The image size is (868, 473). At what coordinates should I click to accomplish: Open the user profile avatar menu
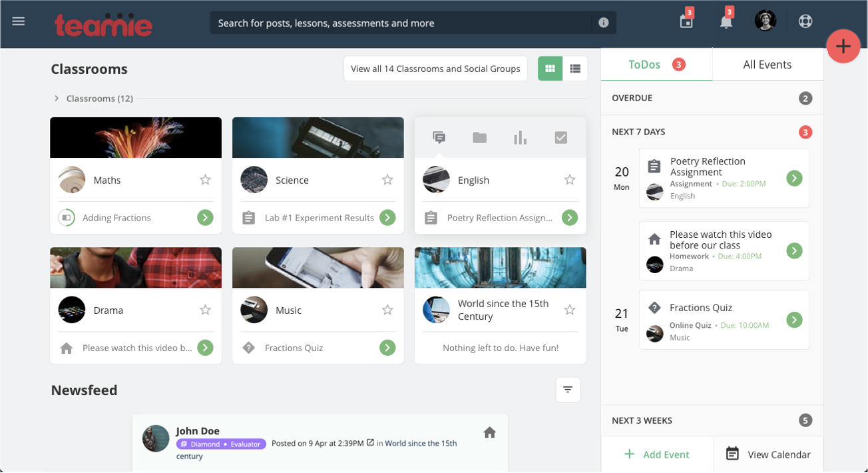(x=765, y=21)
